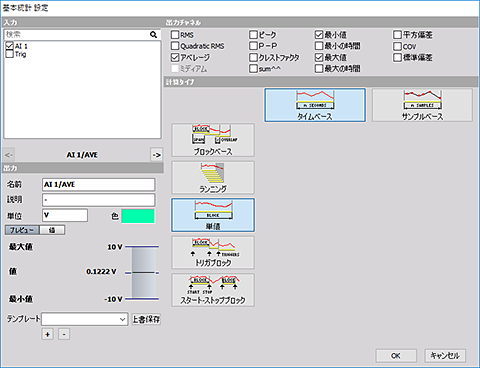Click the 10 V maximum value
The width and height of the screenshot is (480, 368).
(x=115, y=247)
